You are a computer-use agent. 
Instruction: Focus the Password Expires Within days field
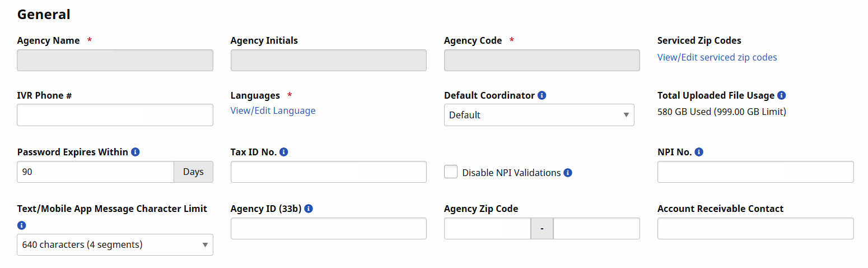[x=95, y=172]
